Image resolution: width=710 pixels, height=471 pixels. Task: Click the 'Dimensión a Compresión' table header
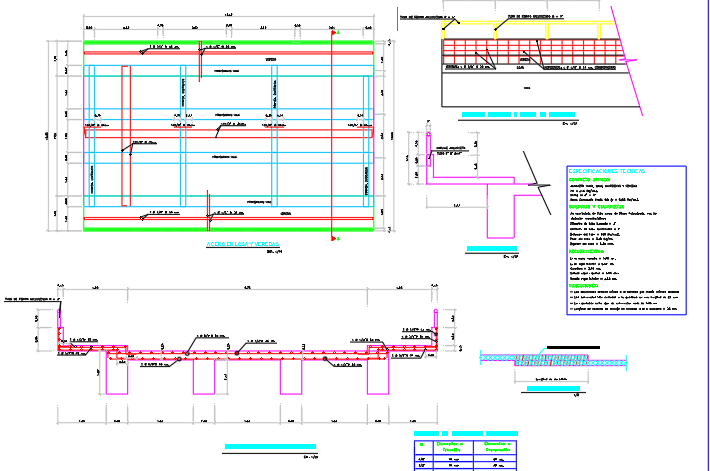(497, 447)
